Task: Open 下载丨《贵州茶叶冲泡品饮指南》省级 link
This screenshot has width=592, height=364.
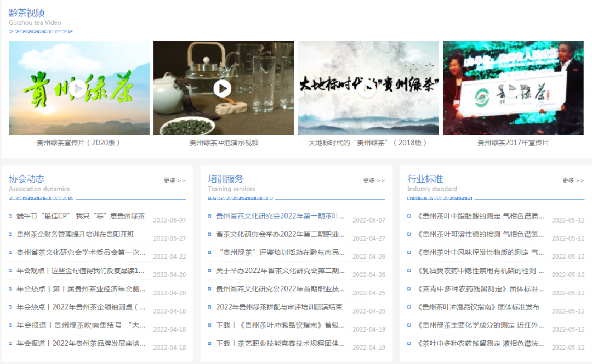Action: tap(280, 325)
